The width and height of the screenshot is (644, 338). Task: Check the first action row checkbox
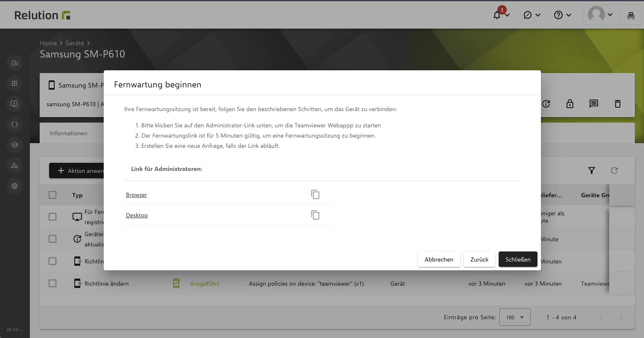coord(53,217)
